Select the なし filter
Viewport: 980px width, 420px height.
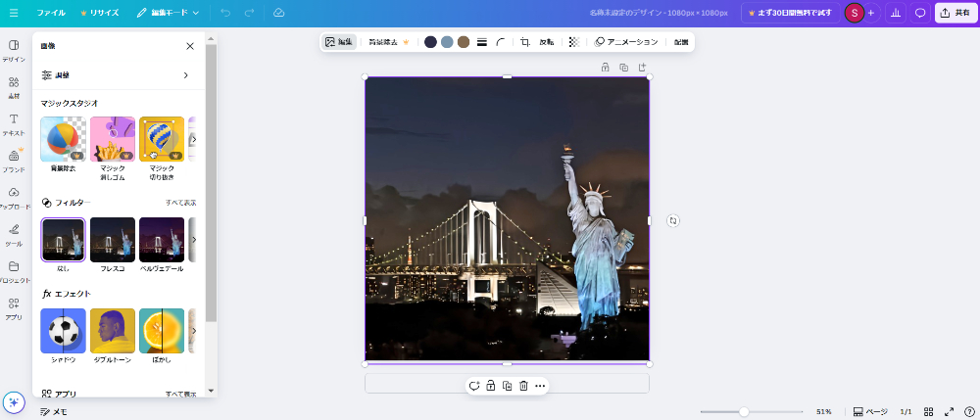click(63, 240)
